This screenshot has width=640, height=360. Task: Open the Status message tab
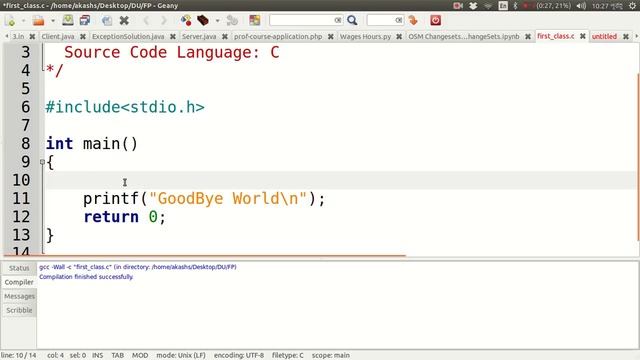[19, 268]
